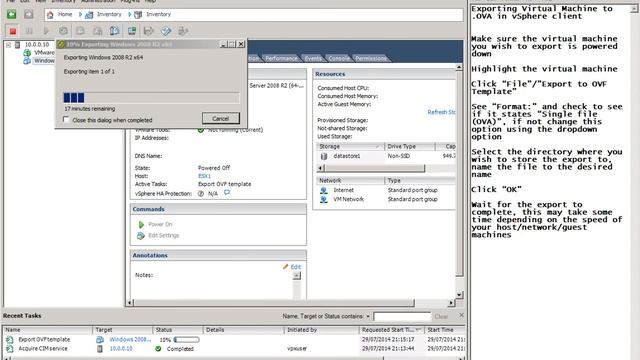The width and height of the screenshot is (640, 360).
Task: Click the Power On green play icon
Action: tap(141, 224)
